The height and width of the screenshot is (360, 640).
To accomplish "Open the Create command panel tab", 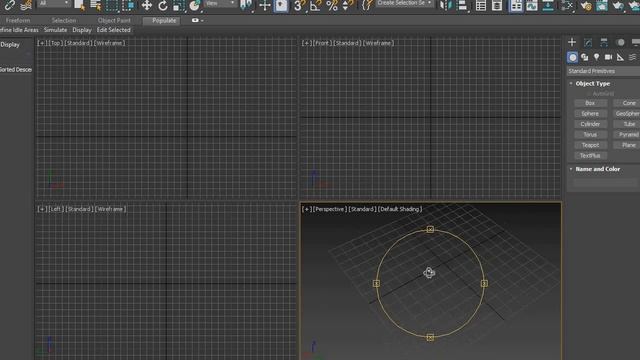I will point(572,42).
